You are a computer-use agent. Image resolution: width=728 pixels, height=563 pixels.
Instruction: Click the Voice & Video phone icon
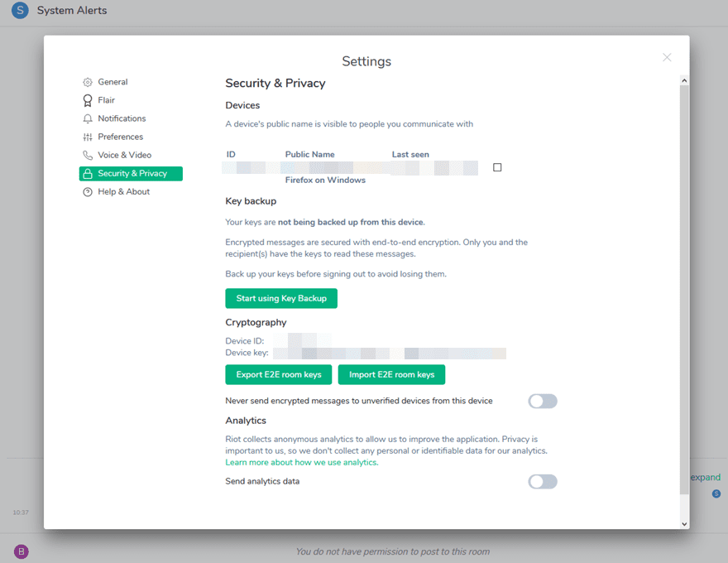pos(88,155)
